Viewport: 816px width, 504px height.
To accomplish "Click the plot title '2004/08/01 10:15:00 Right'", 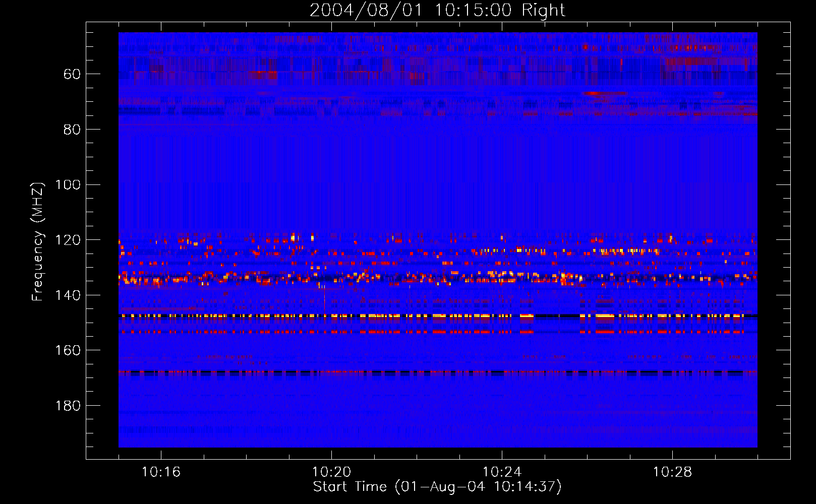I will (437, 11).
